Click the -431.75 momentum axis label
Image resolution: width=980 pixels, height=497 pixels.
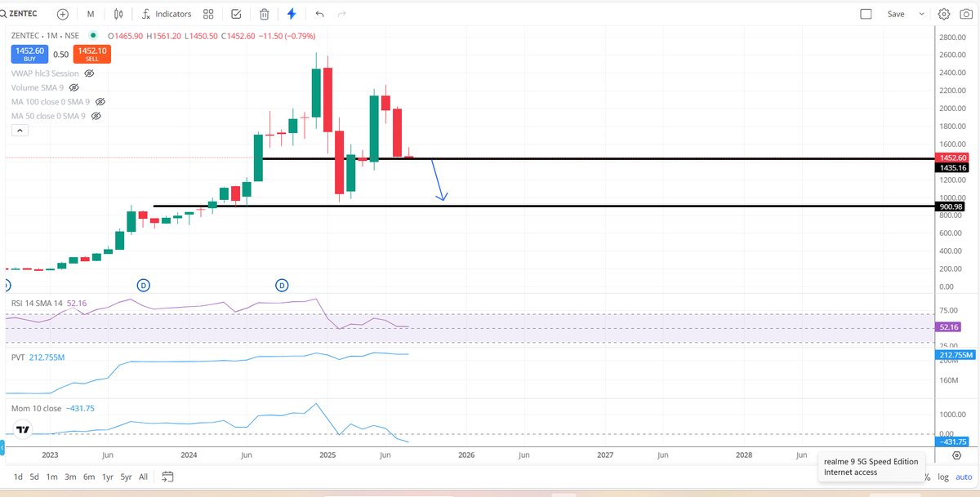(951, 442)
